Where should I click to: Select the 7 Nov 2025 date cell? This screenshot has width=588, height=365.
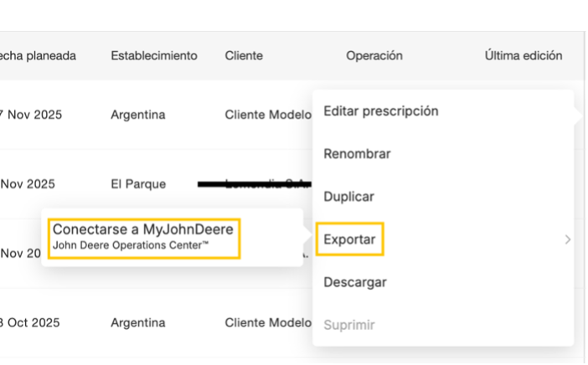(31, 115)
